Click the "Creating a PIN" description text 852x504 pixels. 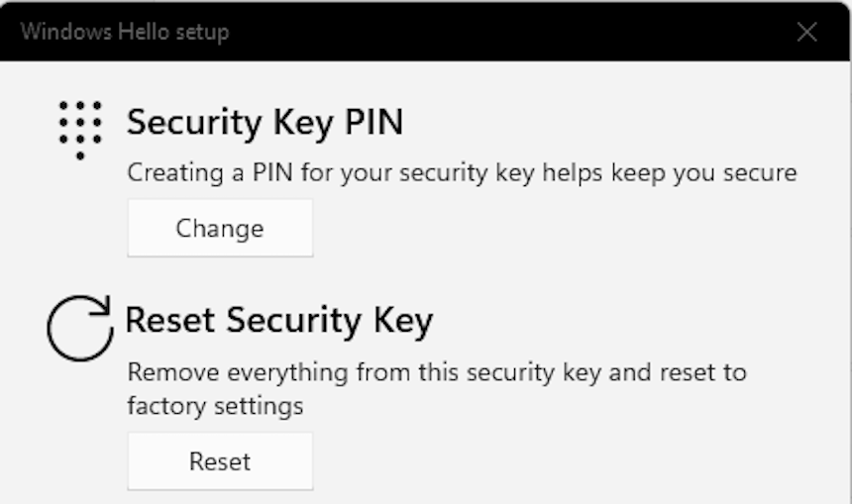point(462,173)
